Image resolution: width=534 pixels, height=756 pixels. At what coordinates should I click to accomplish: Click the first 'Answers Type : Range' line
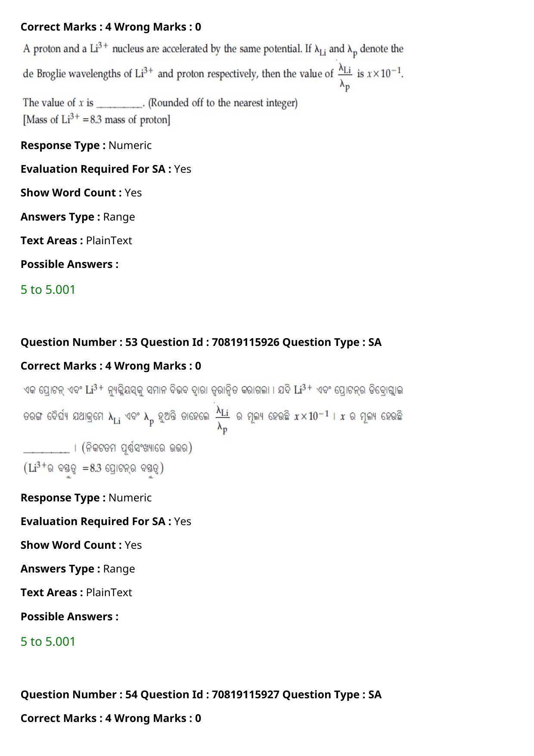[78, 217]
